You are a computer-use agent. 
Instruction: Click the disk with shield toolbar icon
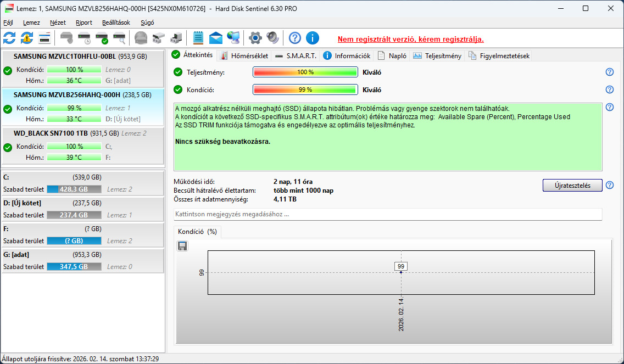coord(67,38)
